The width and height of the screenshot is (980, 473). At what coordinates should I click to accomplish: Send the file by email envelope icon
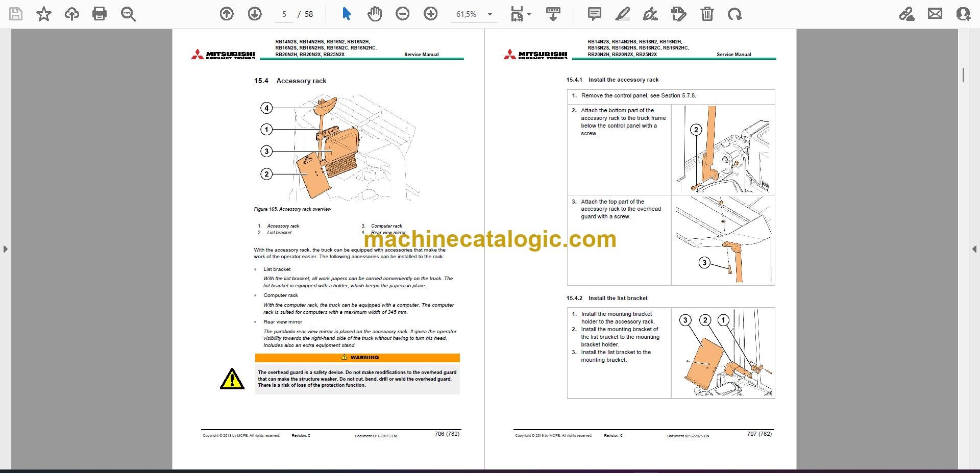pos(935,14)
